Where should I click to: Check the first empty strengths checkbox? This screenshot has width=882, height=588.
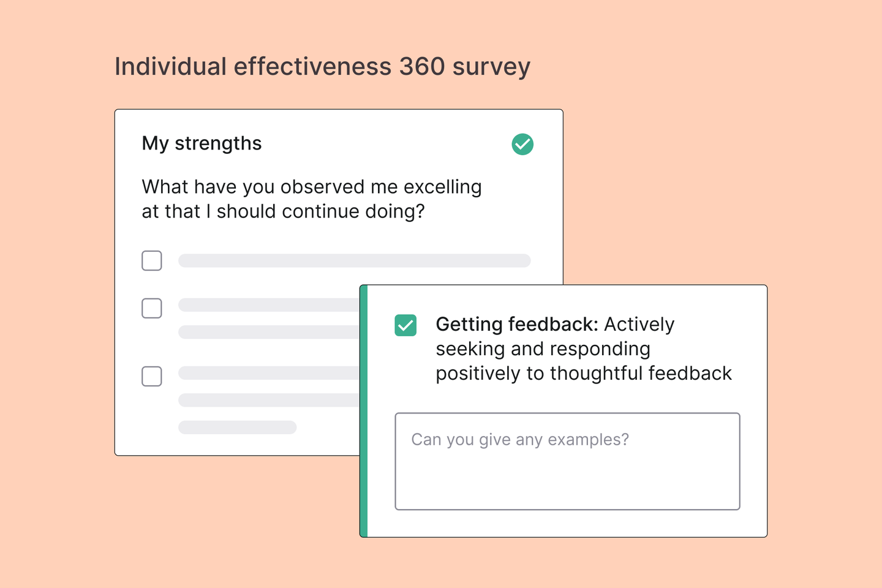point(152,260)
